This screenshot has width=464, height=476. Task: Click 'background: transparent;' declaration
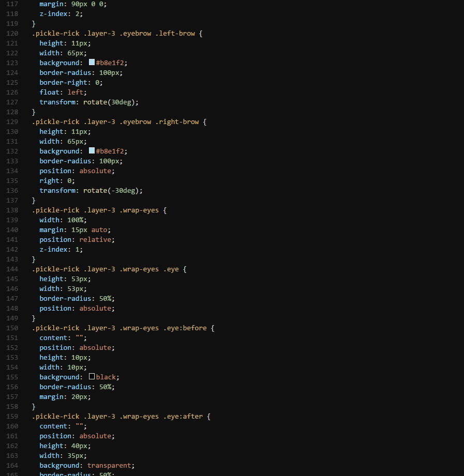point(87,465)
